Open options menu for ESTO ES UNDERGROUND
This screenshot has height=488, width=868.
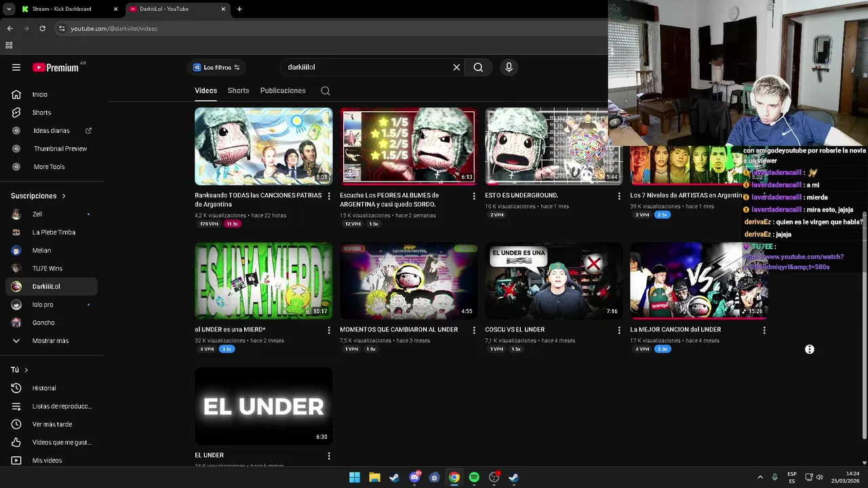coord(619,196)
